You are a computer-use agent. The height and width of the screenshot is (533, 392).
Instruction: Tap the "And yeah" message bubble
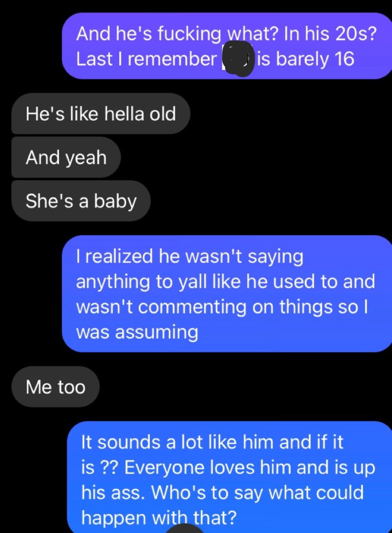click(x=66, y=157)
